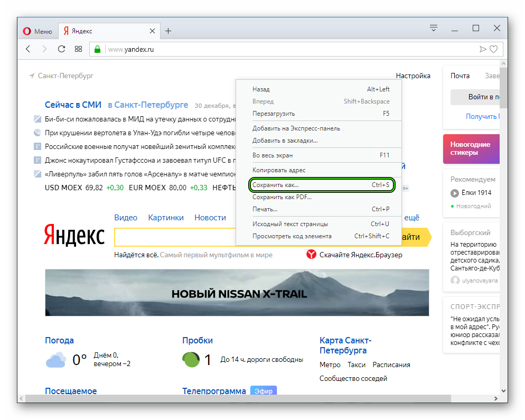
Task: Open the Opera Меню button
Action: [37, 31]
